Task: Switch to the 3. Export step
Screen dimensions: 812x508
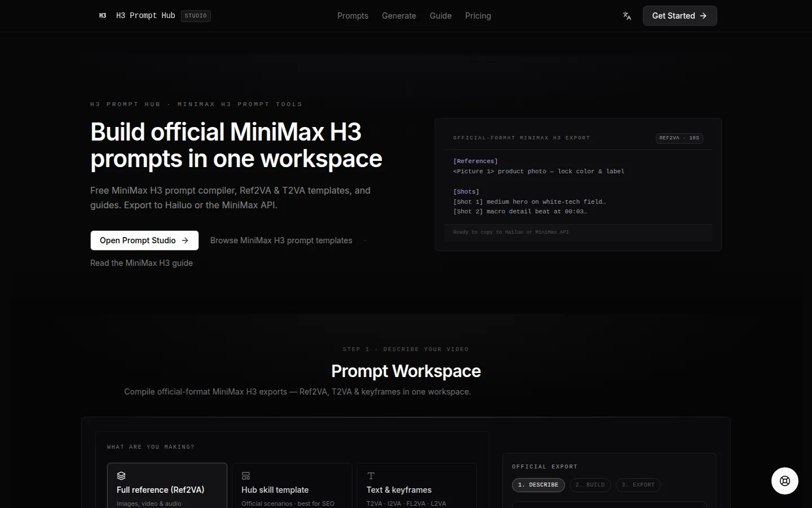Action: pyautogui.click(x=638, y=485)
